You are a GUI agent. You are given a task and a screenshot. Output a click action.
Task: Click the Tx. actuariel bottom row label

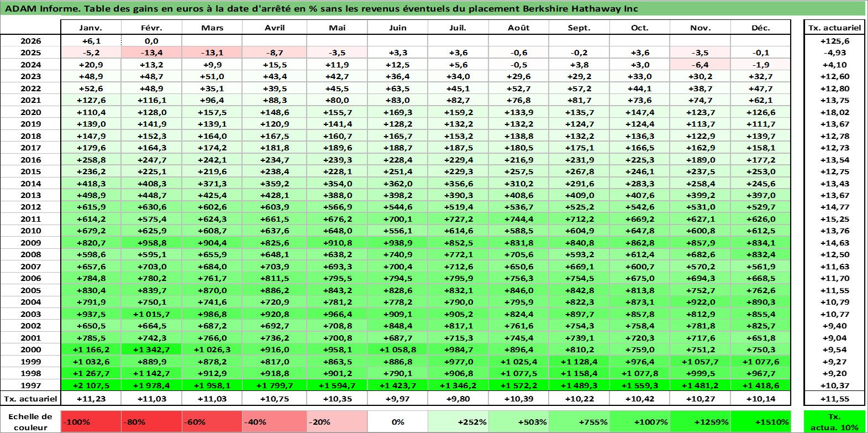pos(30,399)
